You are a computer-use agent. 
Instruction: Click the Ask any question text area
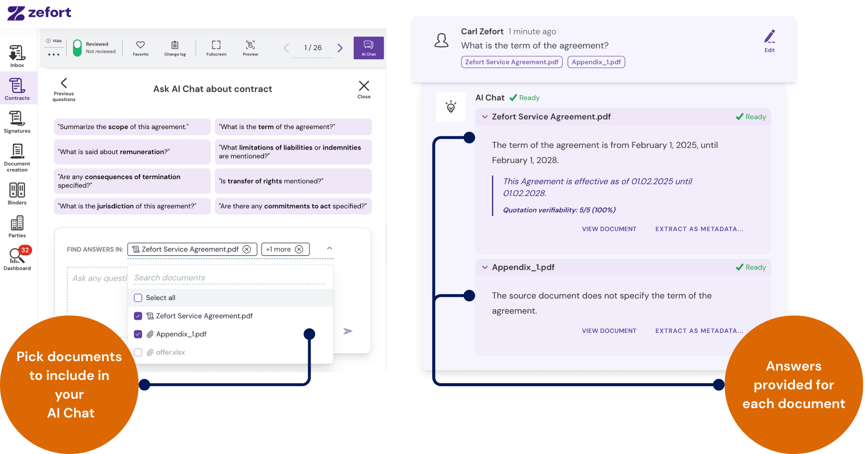(x=98, y=302)
